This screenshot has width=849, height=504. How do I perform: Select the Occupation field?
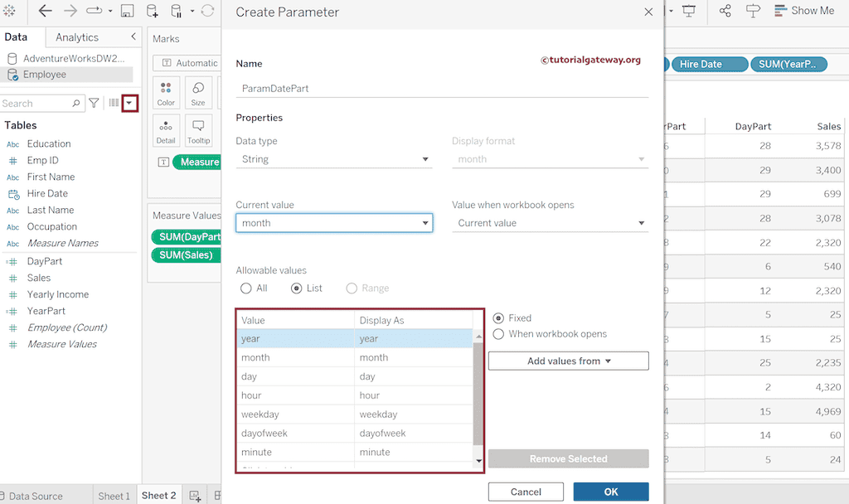[x=52, y=227]
